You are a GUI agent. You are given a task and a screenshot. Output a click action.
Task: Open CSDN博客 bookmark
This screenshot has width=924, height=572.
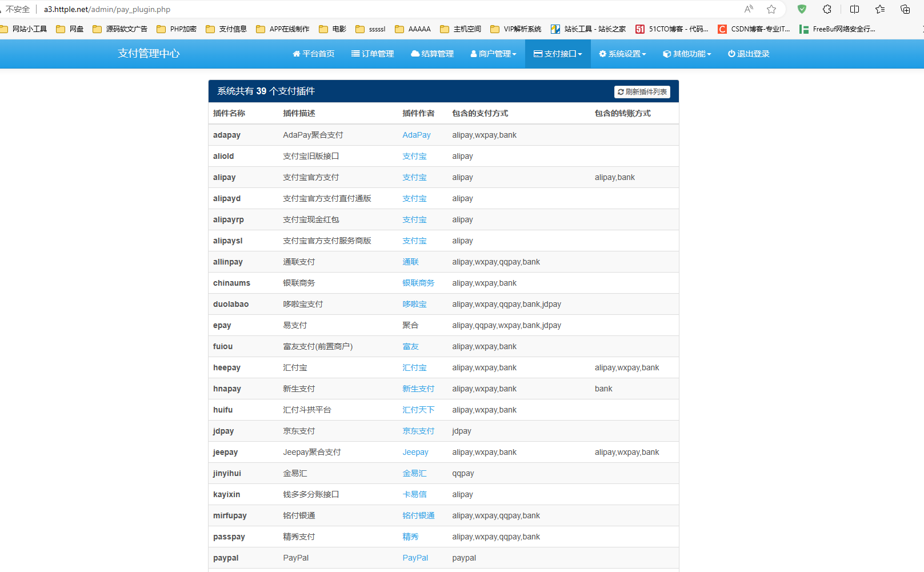click(754, 29)
